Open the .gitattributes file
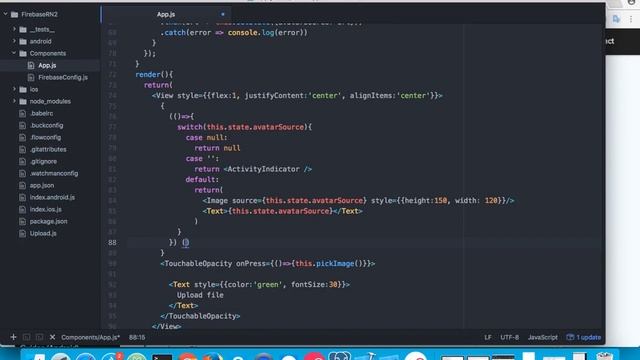640x360 pixels. point(48,149)
